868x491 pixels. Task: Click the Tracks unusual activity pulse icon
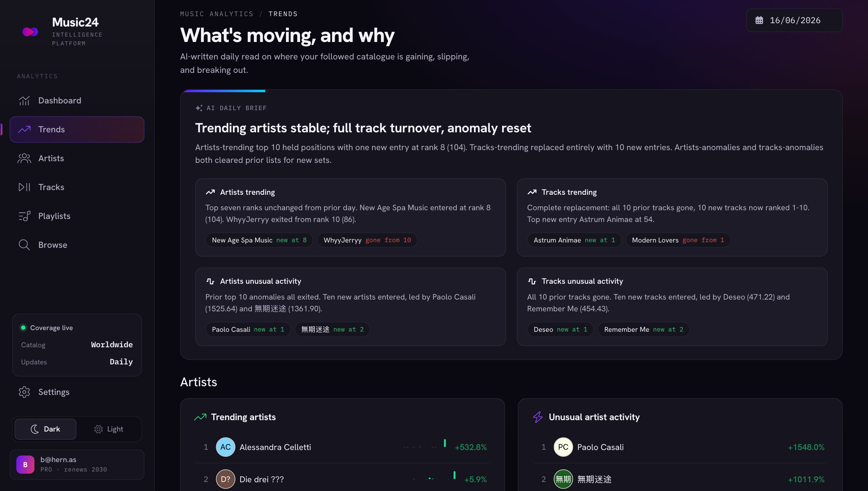click(x=532, y=281)
